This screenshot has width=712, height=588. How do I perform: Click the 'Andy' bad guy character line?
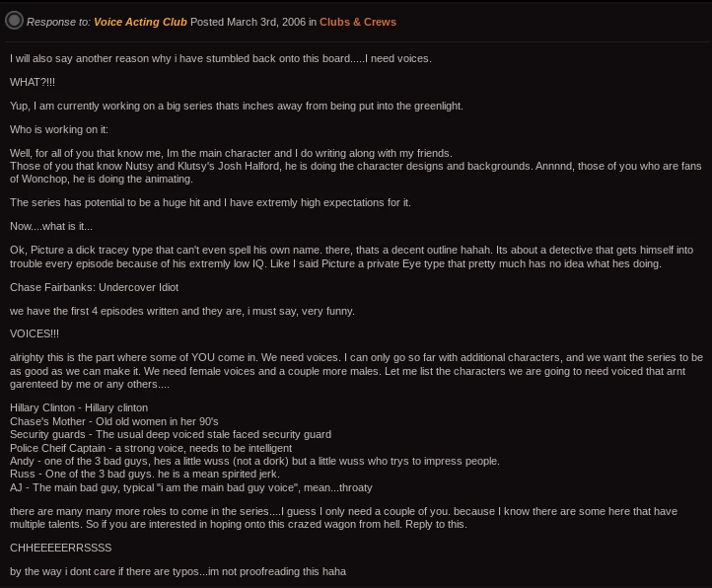(254, 461)
